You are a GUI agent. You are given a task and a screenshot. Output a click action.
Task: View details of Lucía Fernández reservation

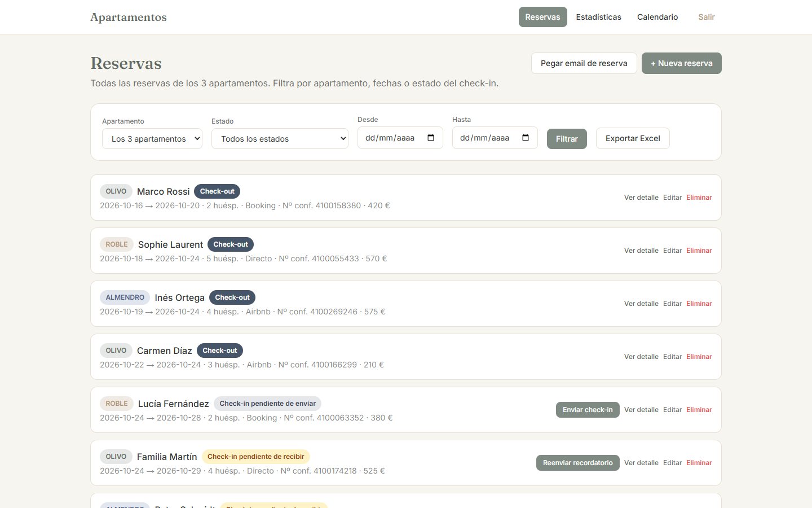(x=641, y=410)
